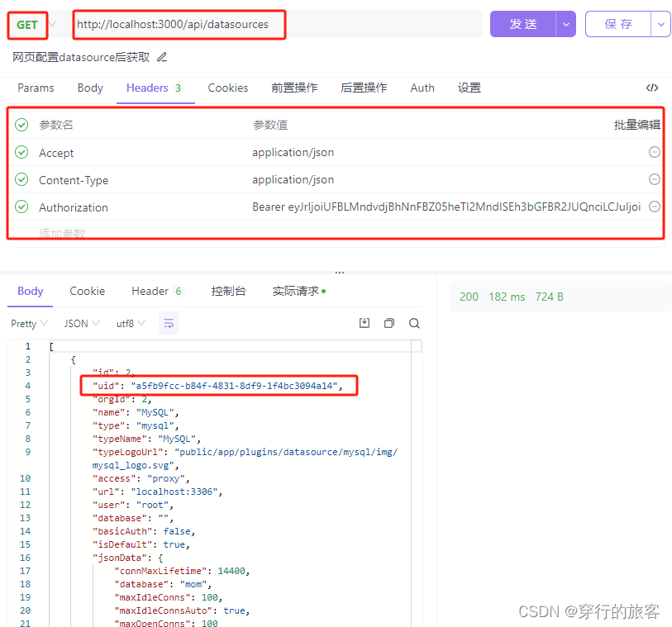Remove the Authorization header with its minus icon
Screen dimensions: 672x627
pos(654,207)
